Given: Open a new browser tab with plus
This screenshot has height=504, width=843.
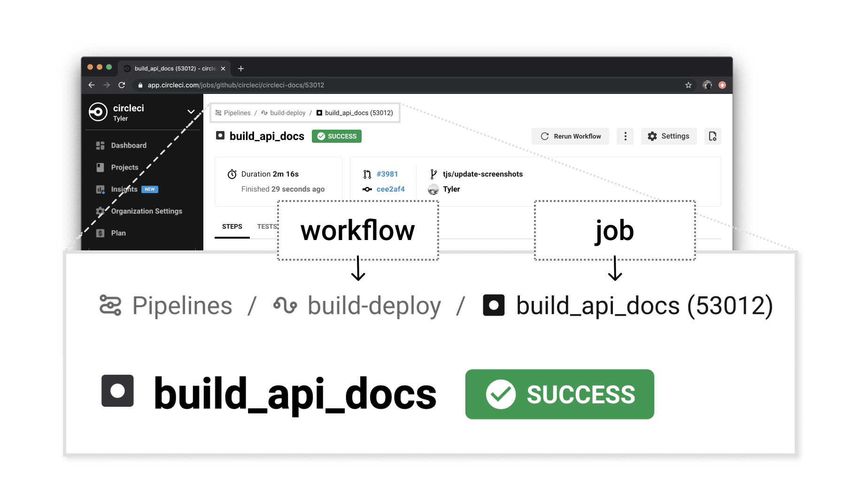Looking at the screenshot, I should click(241, 69).
